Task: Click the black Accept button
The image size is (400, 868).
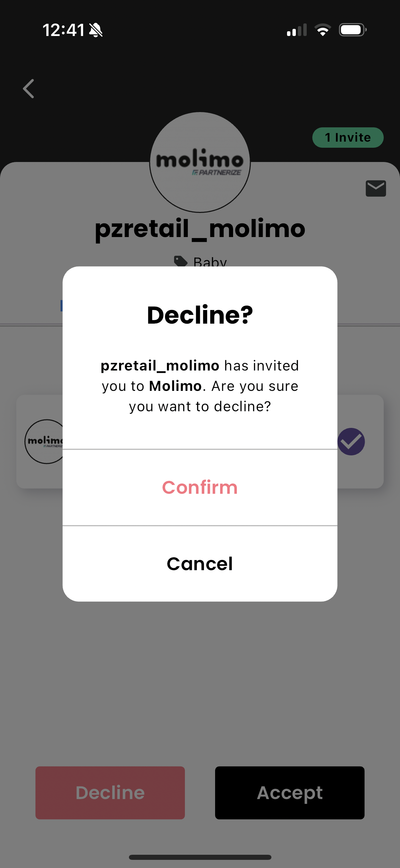Action: [x=290, y=793]
